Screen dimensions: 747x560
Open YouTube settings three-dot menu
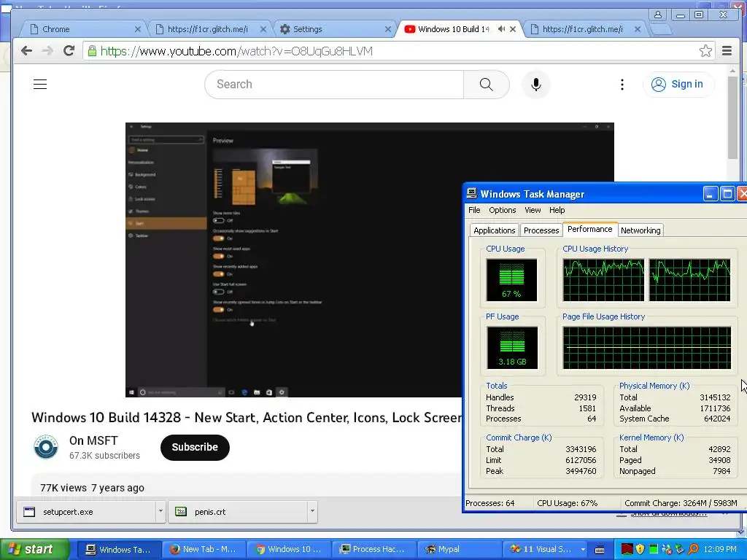pos(622,85)
